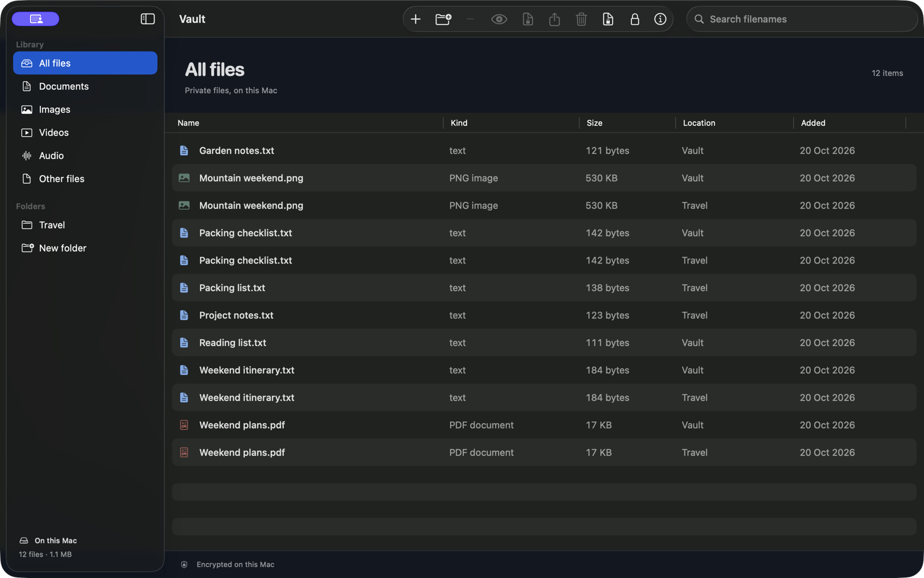Click the icon of Weekend itinerary.txt in Travel

tap(184, 398)
